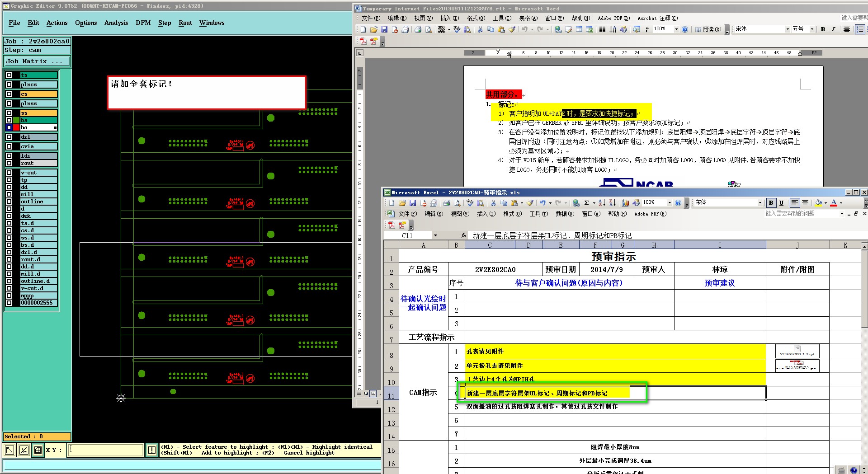Viewport: 868px width, 474px height.
Task: Open the 插入 menu in Word
Action: coord(449,18)
